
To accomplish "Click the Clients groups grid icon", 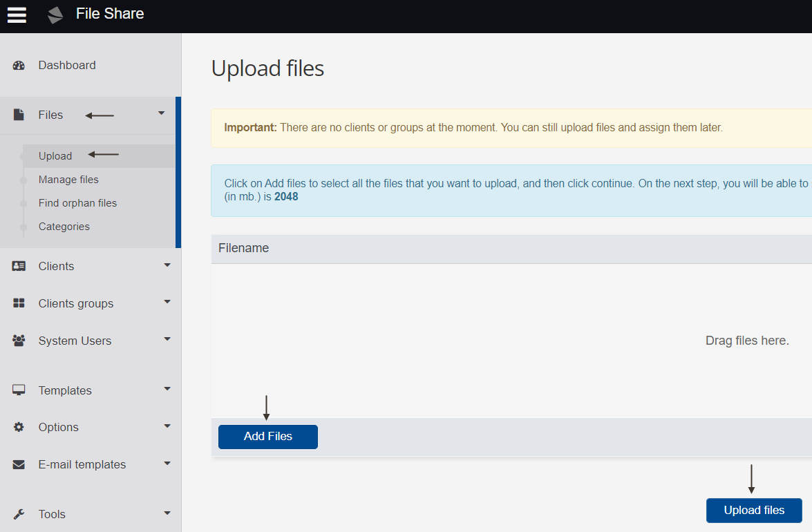I will pos(19,303).
